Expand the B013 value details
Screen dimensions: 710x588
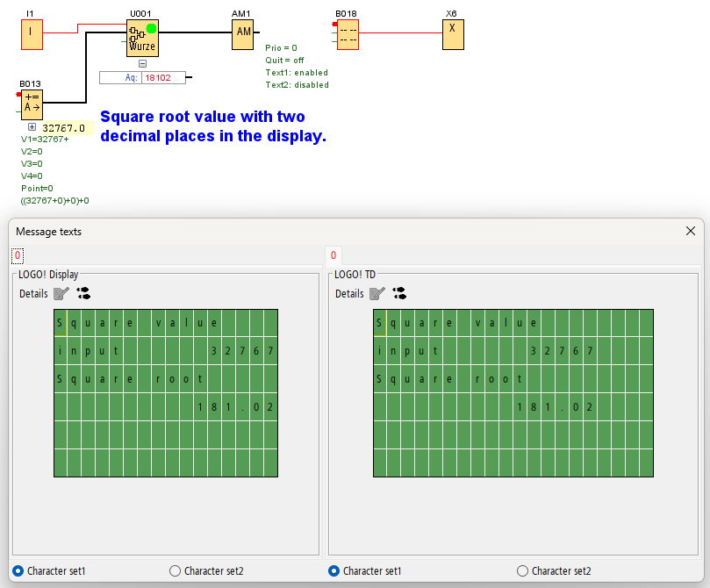[x=32, y=127]
